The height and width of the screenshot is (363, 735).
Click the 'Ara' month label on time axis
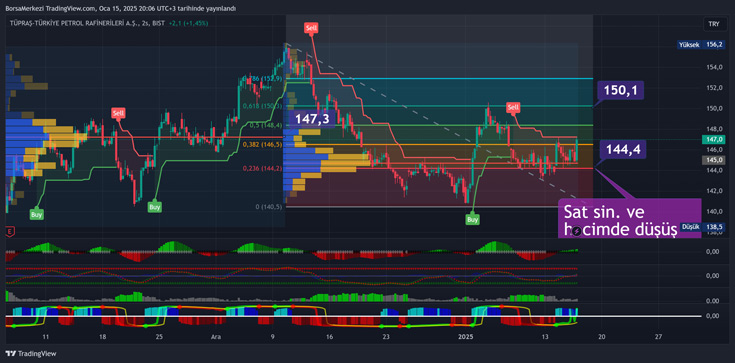point(216,337)
